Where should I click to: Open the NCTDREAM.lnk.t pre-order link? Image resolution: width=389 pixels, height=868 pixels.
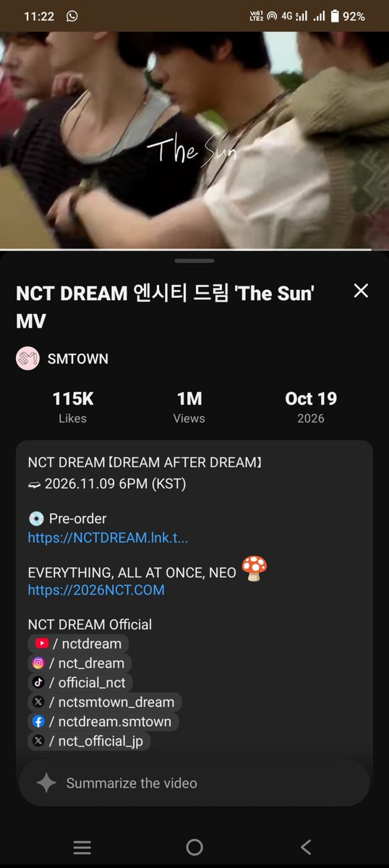click(108, 537)
